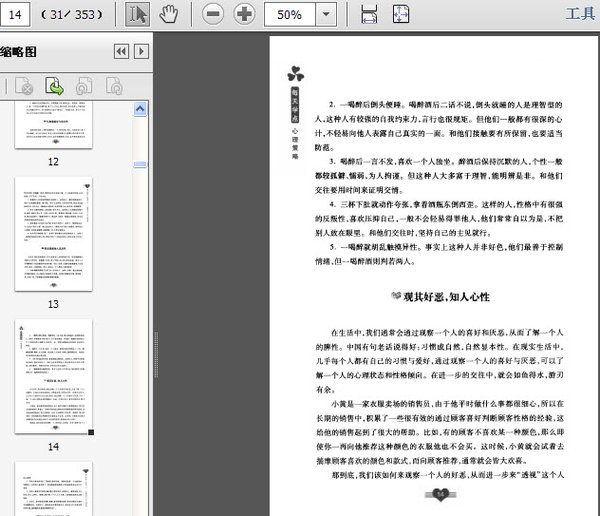Viewport: 600px width, 516px height.
Task: Click the page number field showing 14
Action: pos(15,15)
